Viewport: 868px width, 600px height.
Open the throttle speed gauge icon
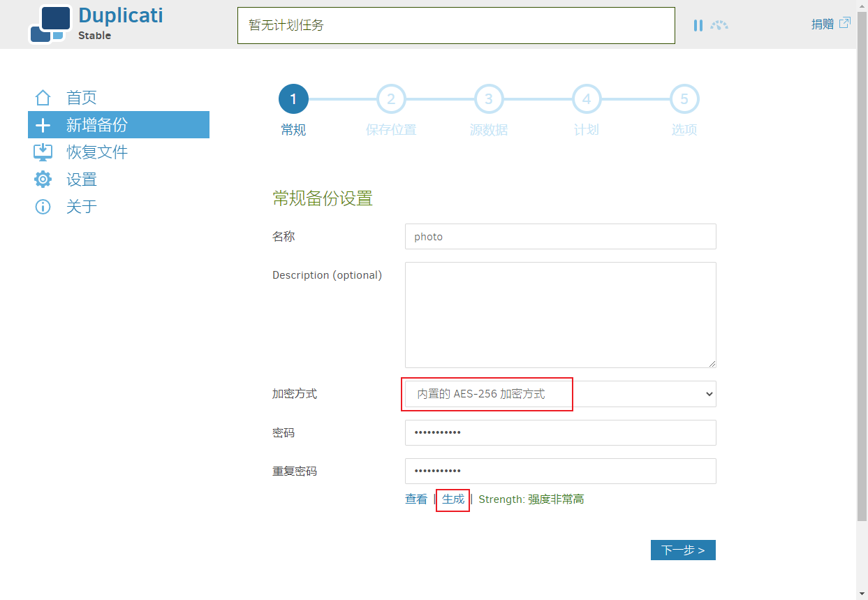(x=719, y=25)
